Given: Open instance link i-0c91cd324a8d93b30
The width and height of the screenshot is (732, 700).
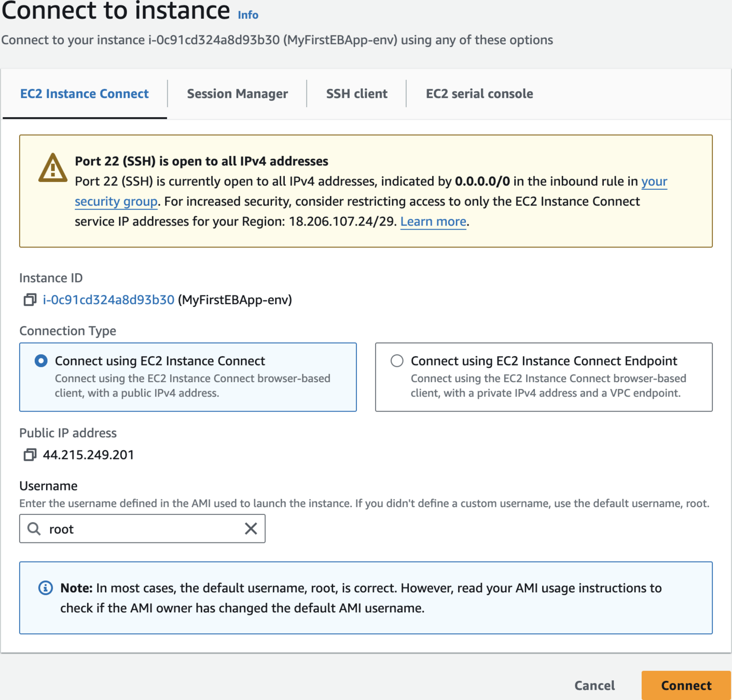Looking at the screenshot, I should point(108,300).
